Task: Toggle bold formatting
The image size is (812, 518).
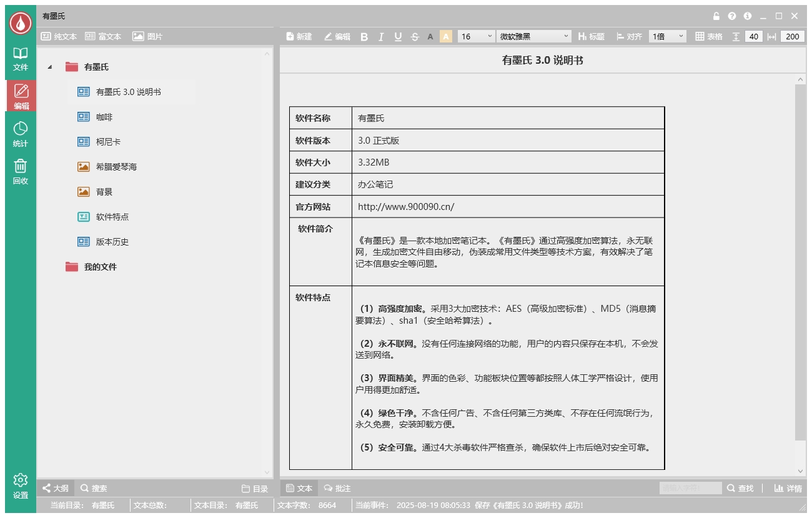Action: click(x=364, y=37)
